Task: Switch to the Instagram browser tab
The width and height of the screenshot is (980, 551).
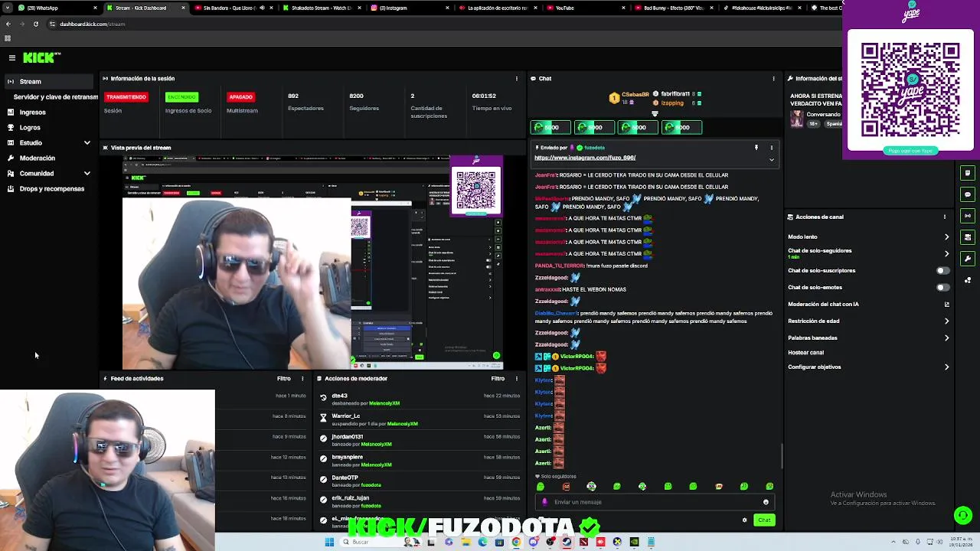Action: click(410, 8)
